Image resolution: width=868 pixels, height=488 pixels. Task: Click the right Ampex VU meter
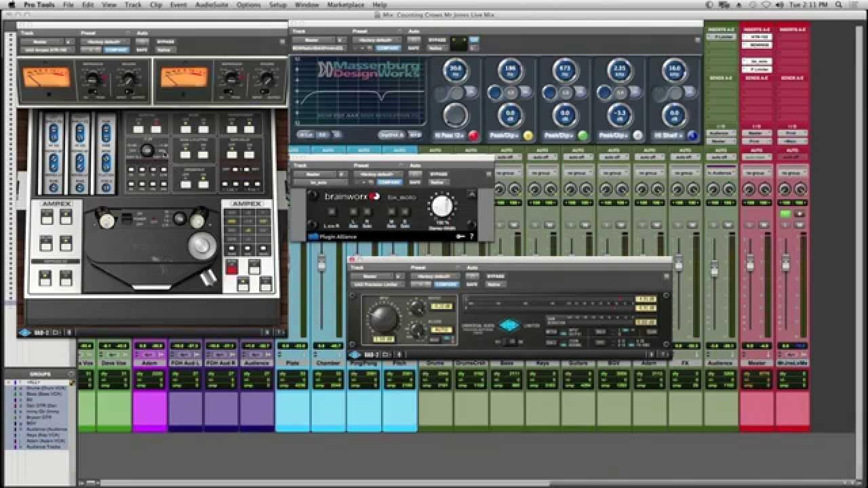(184, 79)
